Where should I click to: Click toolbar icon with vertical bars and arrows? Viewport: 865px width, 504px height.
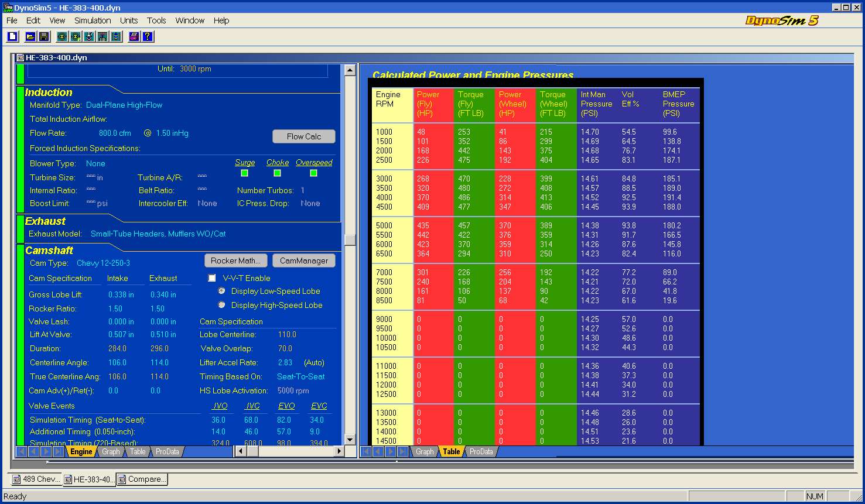coord(116,36)
